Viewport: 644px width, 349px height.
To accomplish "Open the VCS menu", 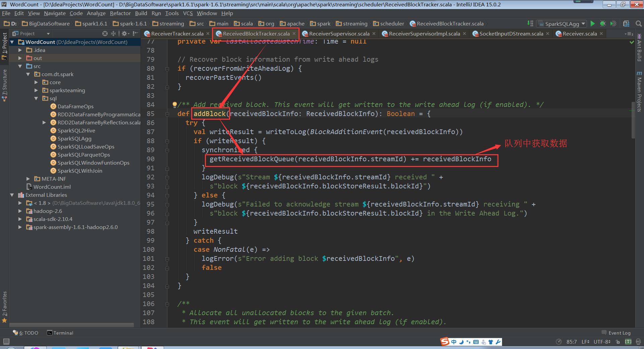I will pos(188,13).
